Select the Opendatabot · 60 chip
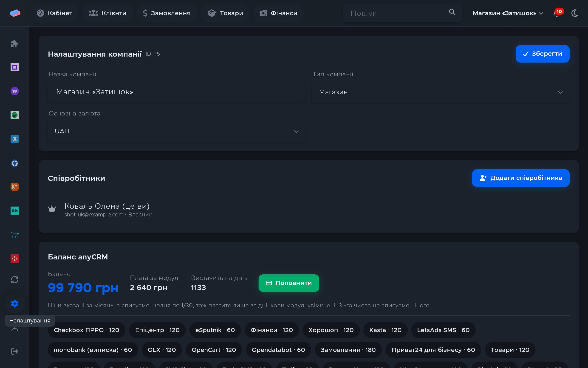Viewport: 588px width, 368px height. tap(278, 350)
